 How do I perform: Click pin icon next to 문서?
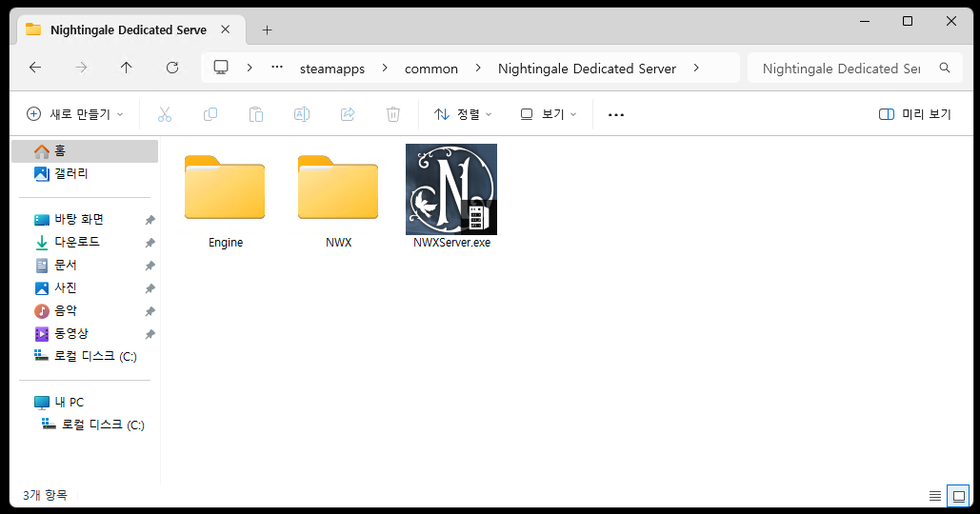pos(150,267)
